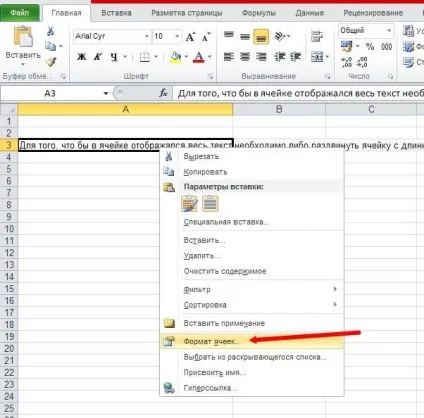424x418 pixels.
Task: Open the Файл tab
Action: coord(20,13)
